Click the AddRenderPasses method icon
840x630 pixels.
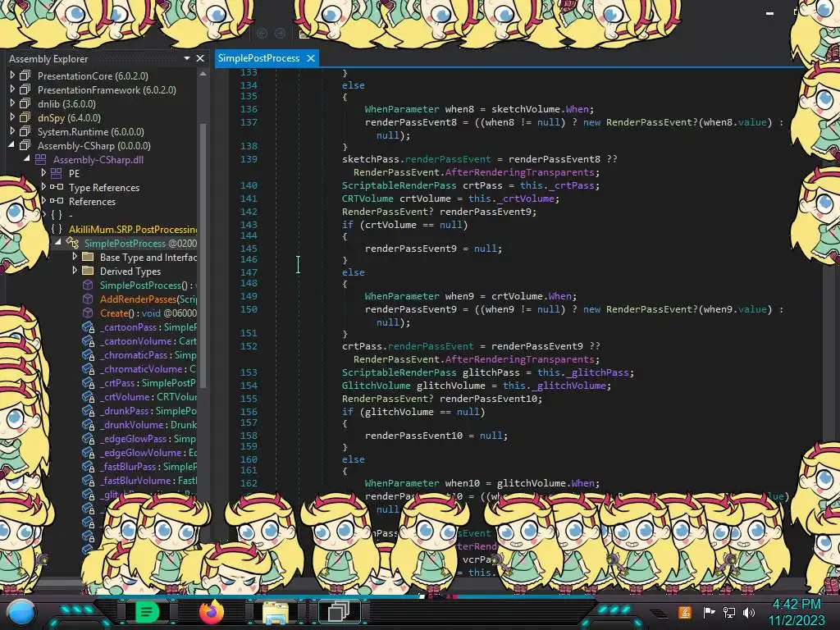88,299
